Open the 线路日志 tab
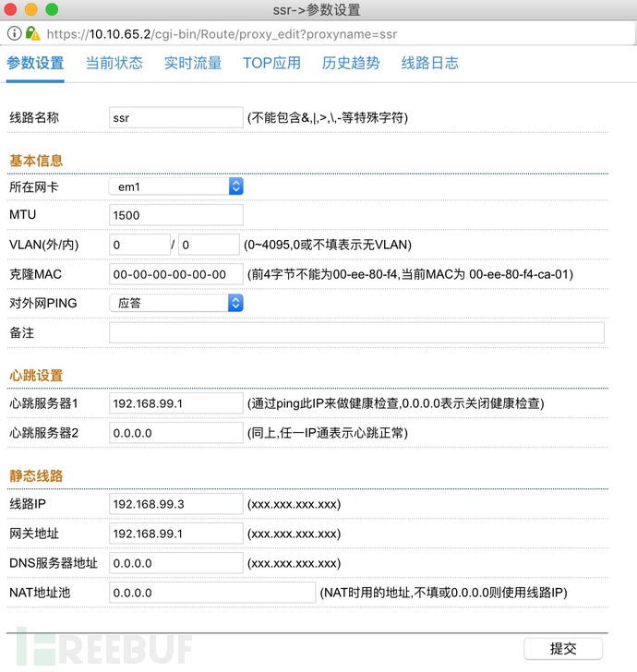637x672 pixels. point(430,64)
